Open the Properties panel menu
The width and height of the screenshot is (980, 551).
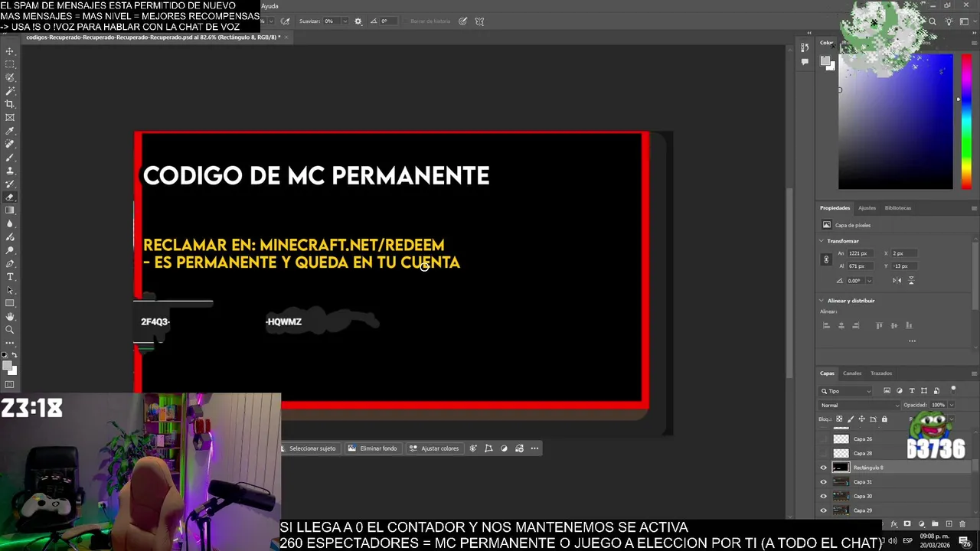974,208
